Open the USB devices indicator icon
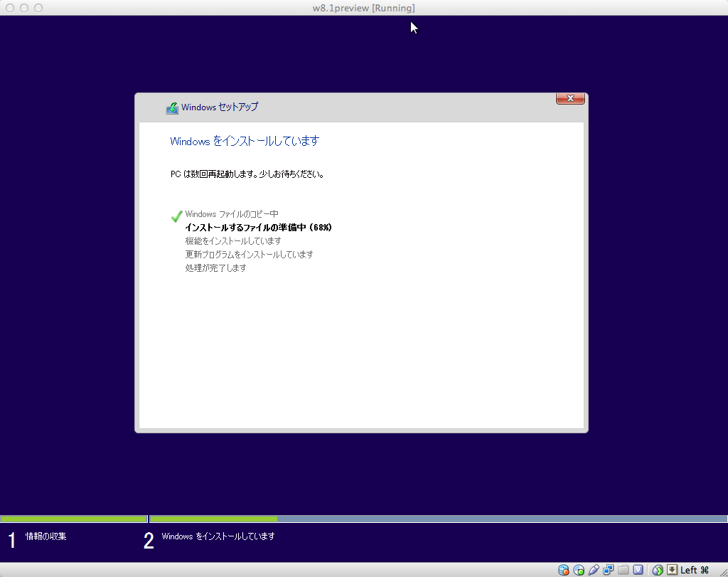 (x=594, y=570)
